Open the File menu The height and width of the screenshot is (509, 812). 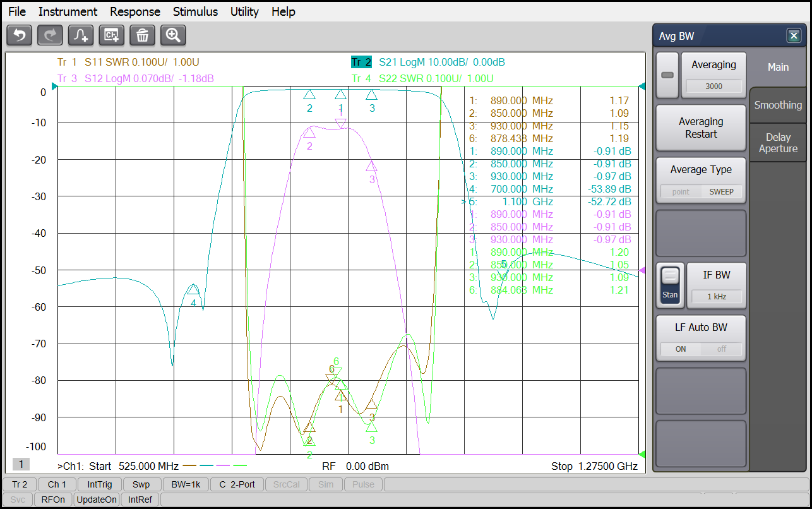pos(17,11)
